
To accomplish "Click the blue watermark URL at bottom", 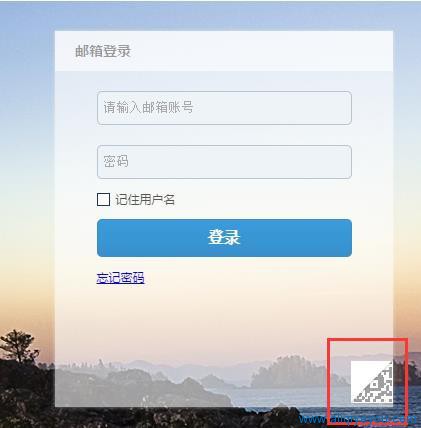I will (x=357, y=420).
